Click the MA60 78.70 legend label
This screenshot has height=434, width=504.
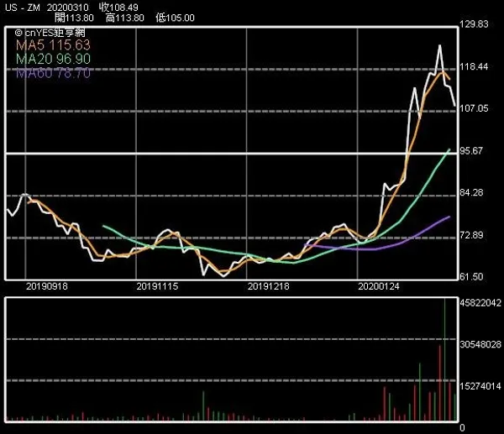coord(52,74)
